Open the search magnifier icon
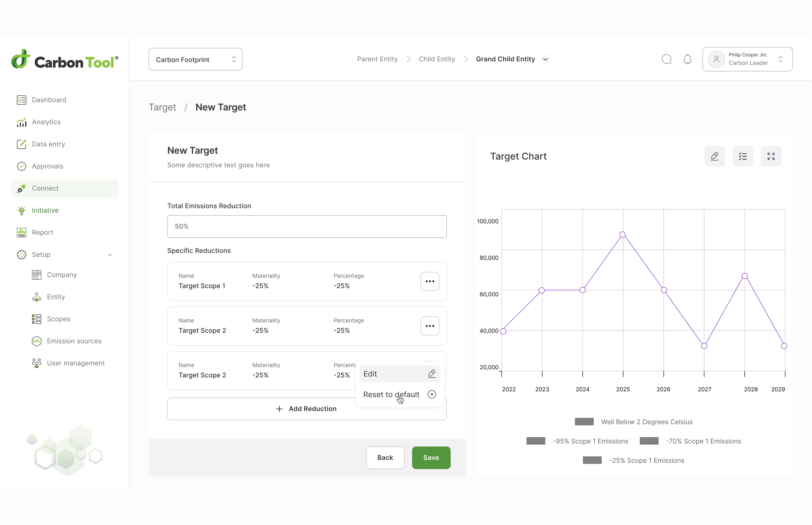The width and height of the screenshot is (812, 525). 667,59
